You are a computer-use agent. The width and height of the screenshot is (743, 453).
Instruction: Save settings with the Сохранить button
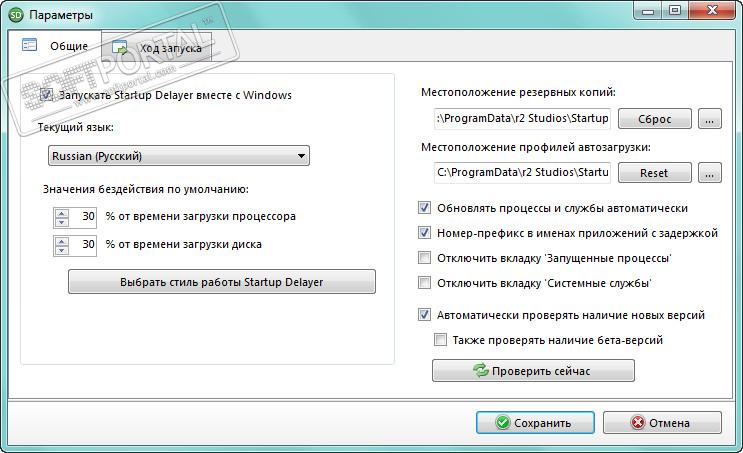(535, 422)
